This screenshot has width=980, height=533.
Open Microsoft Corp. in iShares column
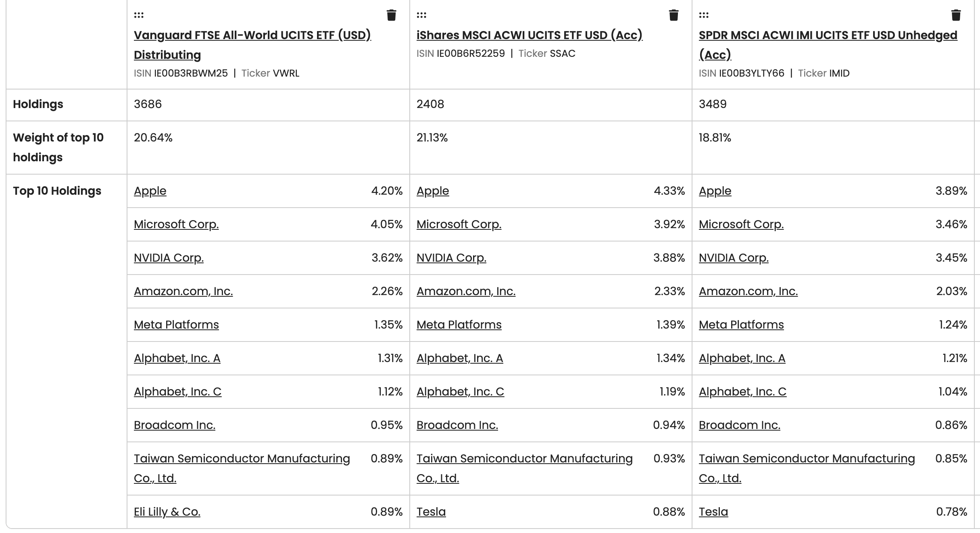(x=459, y=224)
